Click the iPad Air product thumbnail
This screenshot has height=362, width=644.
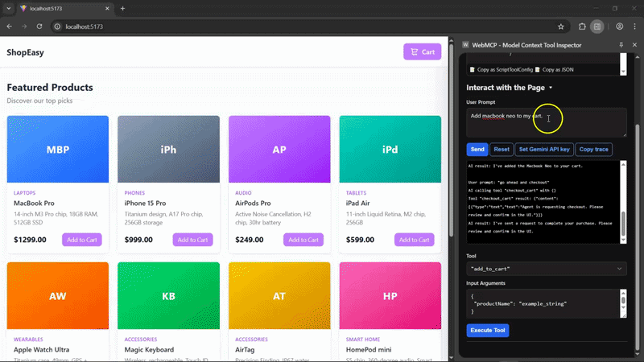tap(390, 149)
